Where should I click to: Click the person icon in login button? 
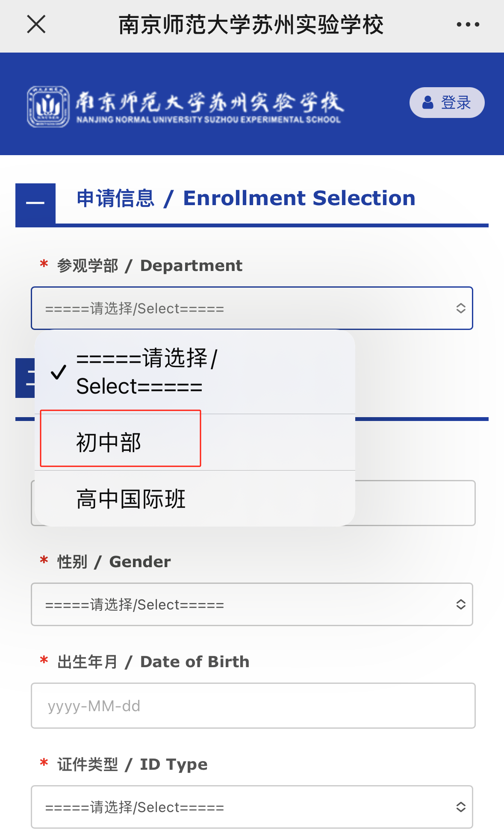pos(427,103)
